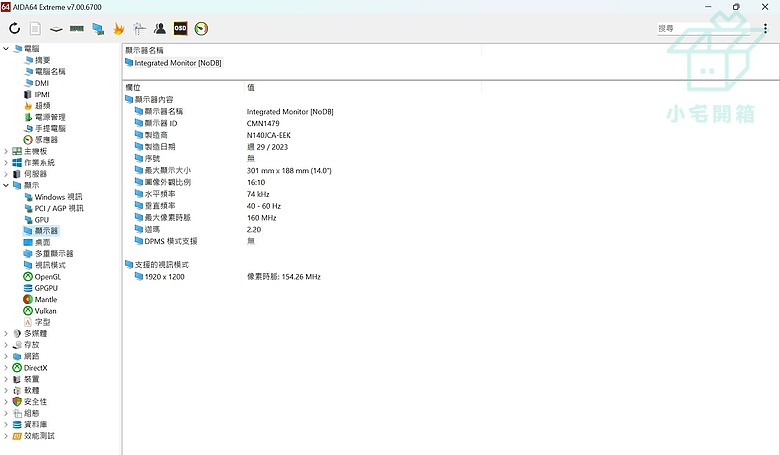
Task: Open 桌面 in the tree
Action: pyautogui.click(x=37, y=242)
